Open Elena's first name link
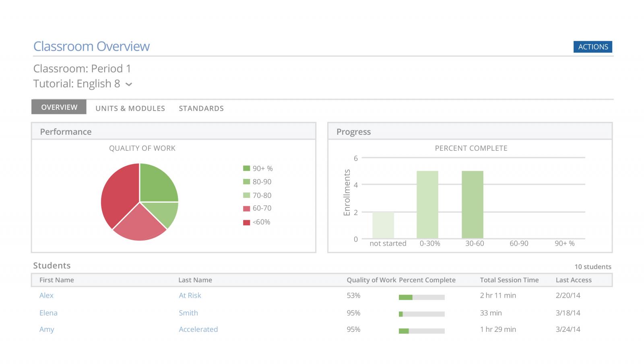Image resolution: width=644 pixels, height=364 pixels. [x=48, y=313]
